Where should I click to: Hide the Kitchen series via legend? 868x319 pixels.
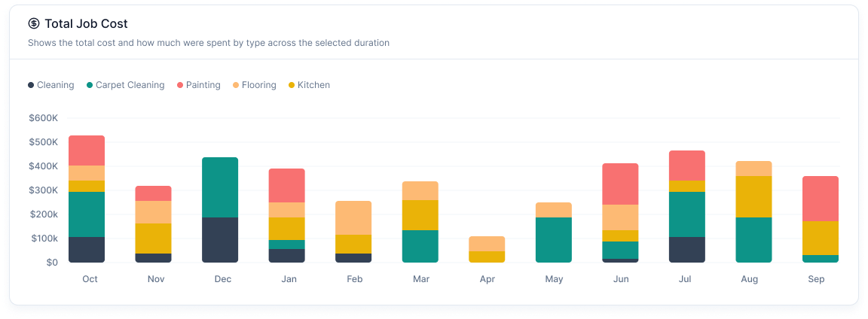[313, 85]
